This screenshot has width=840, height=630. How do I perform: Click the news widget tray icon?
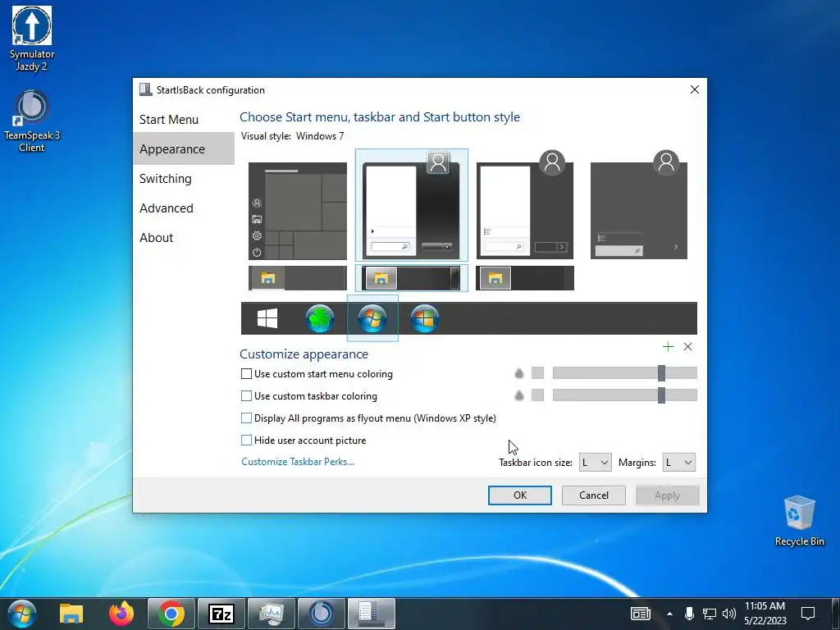(640, 614)
